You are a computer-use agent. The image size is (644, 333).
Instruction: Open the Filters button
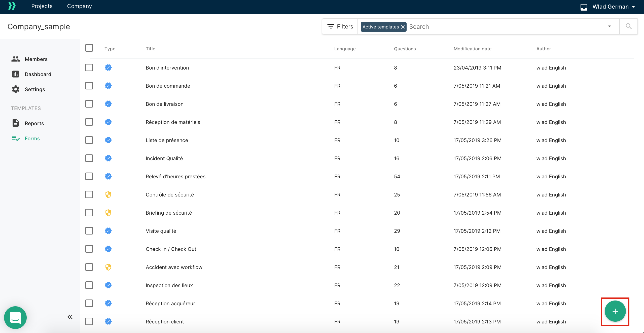pyautogui.click(x=340, y=26)
